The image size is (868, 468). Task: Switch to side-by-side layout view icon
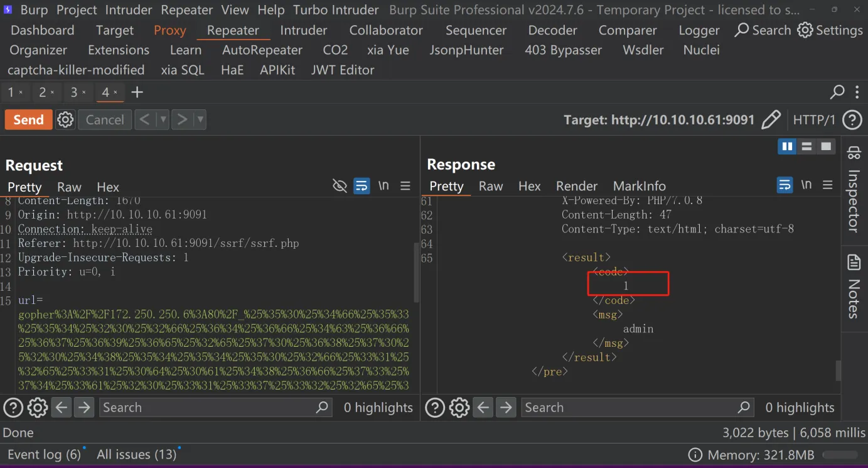[787, 146]
